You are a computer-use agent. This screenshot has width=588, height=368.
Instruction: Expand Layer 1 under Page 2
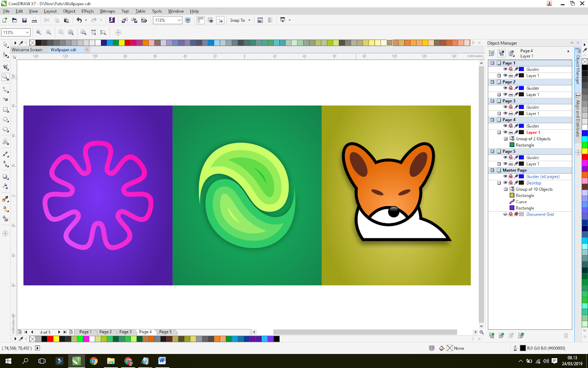(499, 95)
